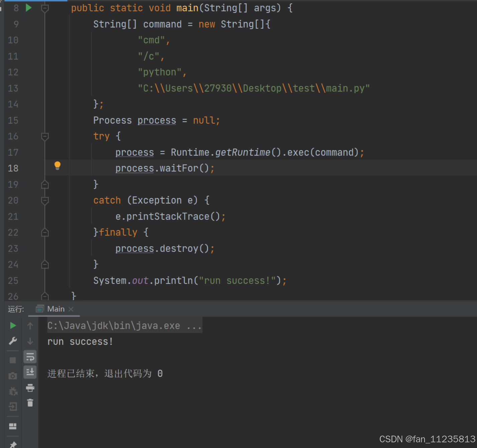The height and width of the screenshot is (448, 477).
Task: Rerun the Main application
Action: click(13, 325)
